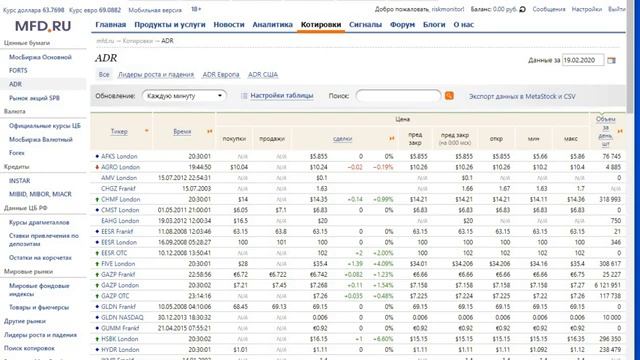
Task: Open GAZP Frankf ticker
Action: point(118,274)
